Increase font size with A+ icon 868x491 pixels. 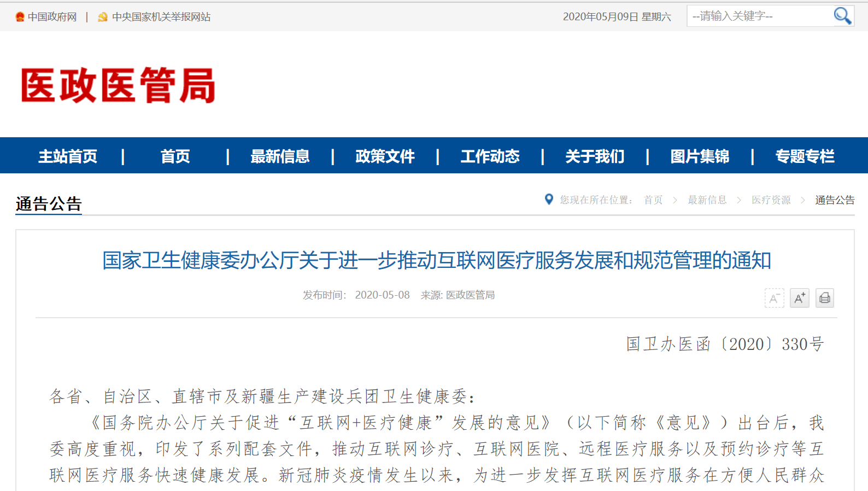click(x=799, y=298)
